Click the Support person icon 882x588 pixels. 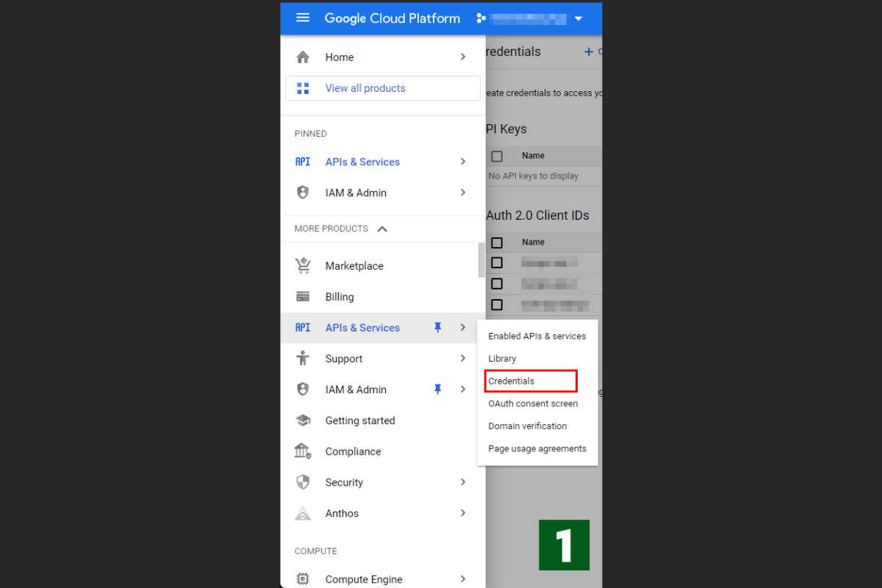[303, 359]
